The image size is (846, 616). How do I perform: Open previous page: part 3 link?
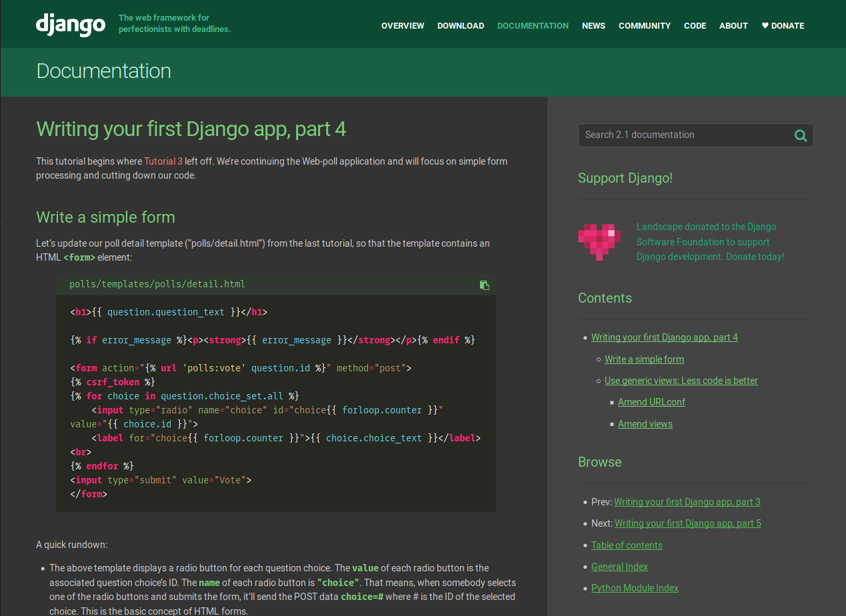tap(687, 502)
